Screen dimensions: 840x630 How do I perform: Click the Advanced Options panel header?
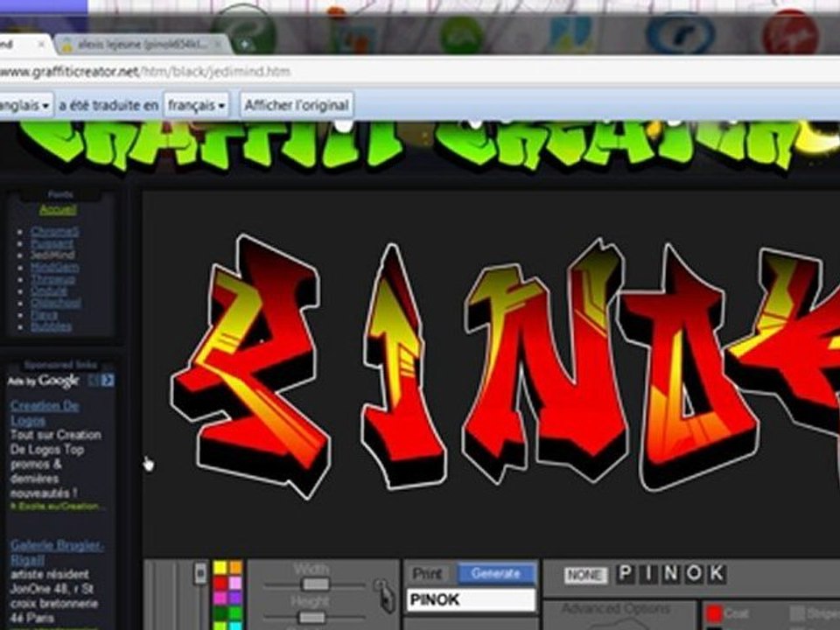[616, 609]
